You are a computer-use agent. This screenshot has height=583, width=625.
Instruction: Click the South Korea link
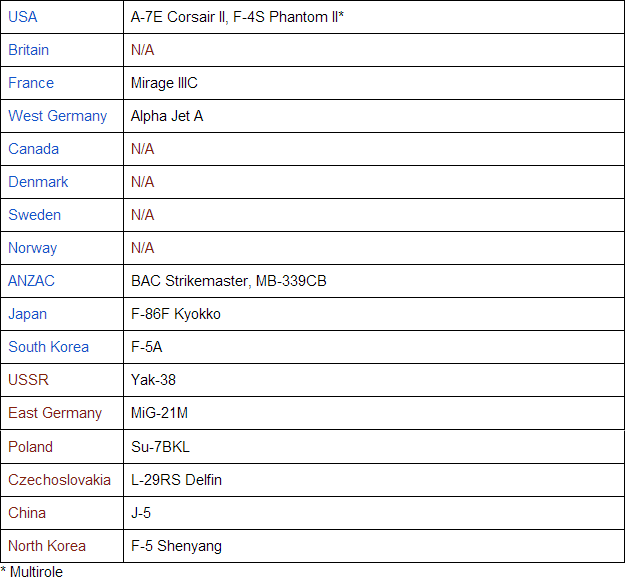click(48, 347)
